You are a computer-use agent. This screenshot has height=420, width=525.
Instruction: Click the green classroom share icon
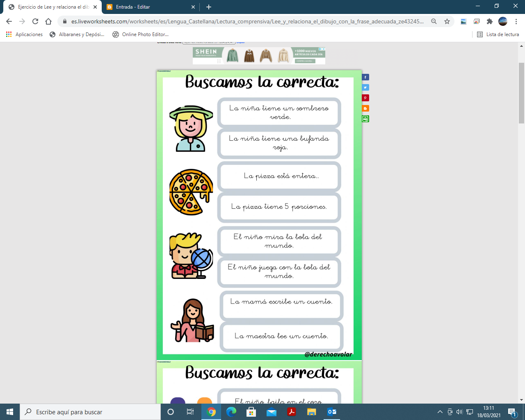click(365, 119)
